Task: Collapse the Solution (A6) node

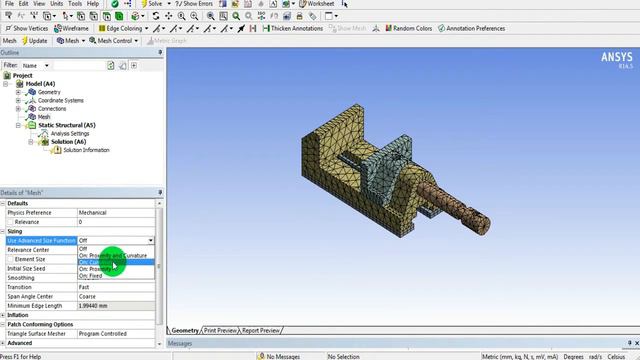Action: pyautogui.click(x=31, y=142)
